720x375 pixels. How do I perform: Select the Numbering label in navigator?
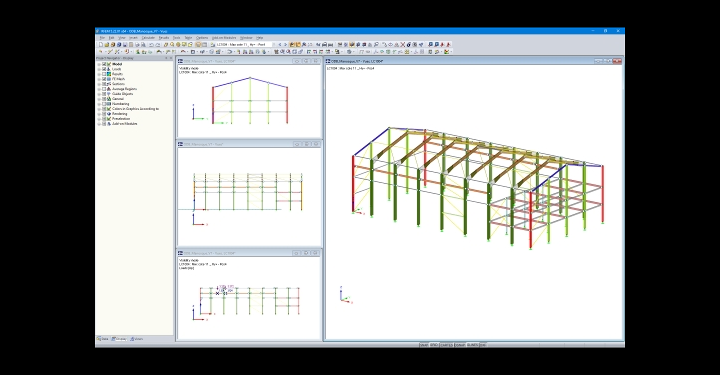tap(120, 104)
